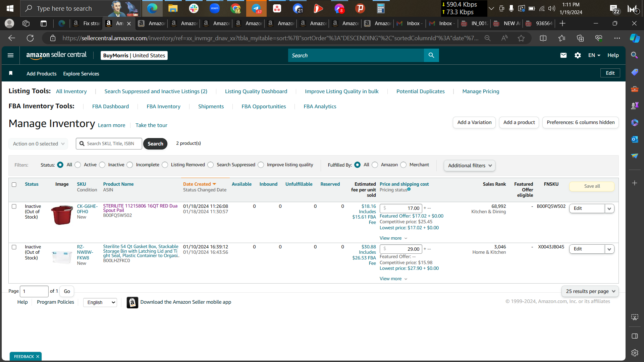Select the Active status filter

click(78, 165)
